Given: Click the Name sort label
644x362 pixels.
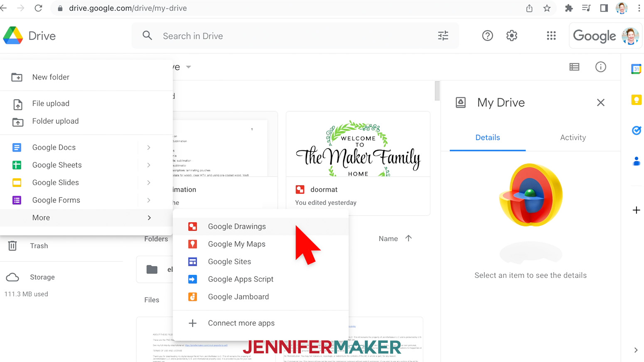Looking at the screenshot, I should pos(388,239).
